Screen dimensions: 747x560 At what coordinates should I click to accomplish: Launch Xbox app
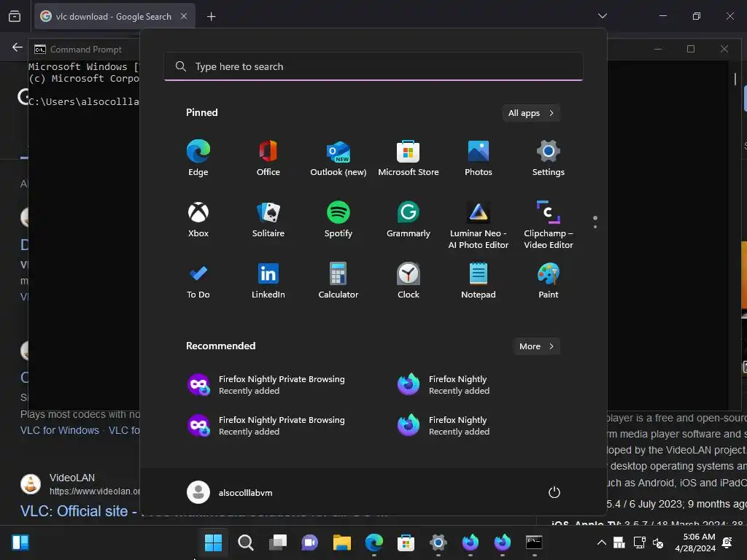pyautogui.click(x=198, y=219)
